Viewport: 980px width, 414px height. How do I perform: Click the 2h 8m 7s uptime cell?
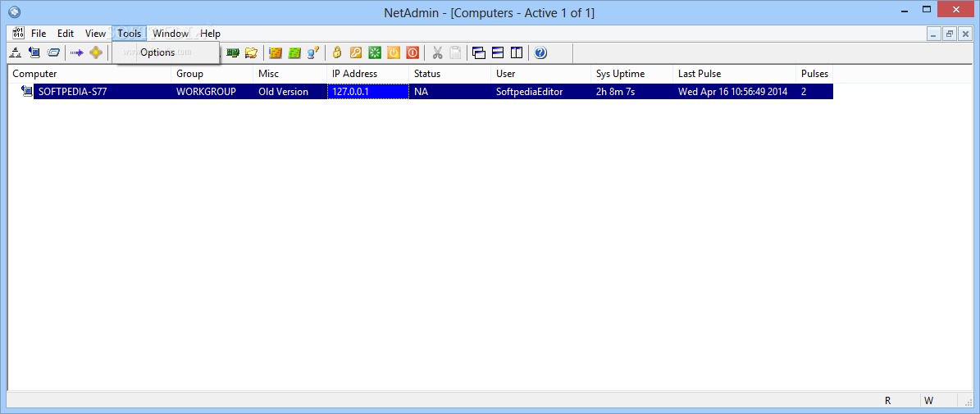(632, 92)
